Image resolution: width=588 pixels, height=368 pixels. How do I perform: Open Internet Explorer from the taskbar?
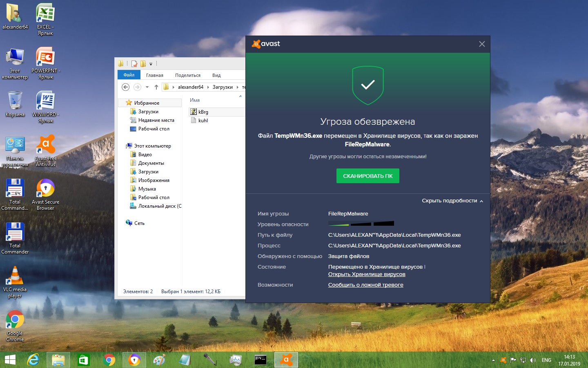pyautogui.click(x=33, y=360)
